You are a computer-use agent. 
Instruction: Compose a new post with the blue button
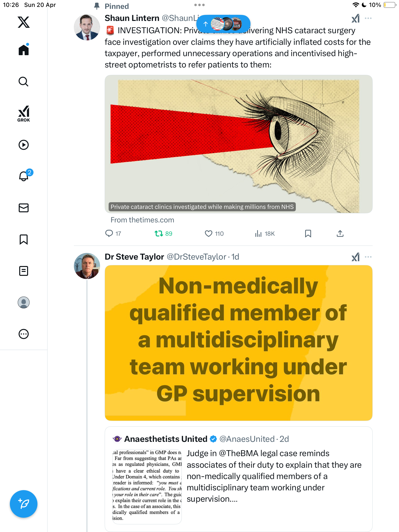click(x=24, y=504)
